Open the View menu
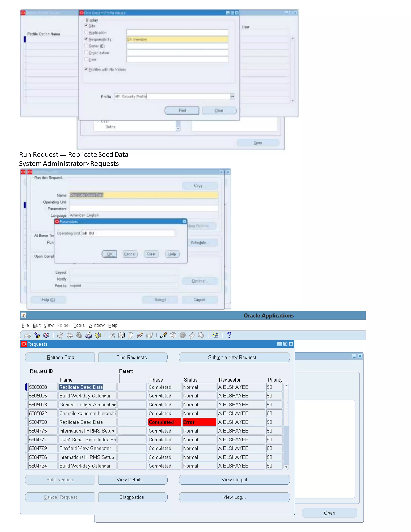Viewport: 411px width, 532px height. (49, 325)
